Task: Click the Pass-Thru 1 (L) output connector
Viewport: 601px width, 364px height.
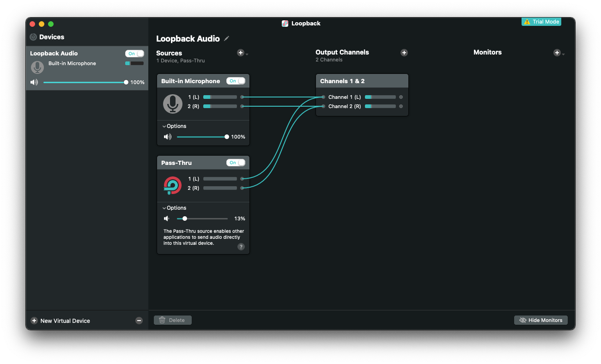Action: [x=242, y=179]
